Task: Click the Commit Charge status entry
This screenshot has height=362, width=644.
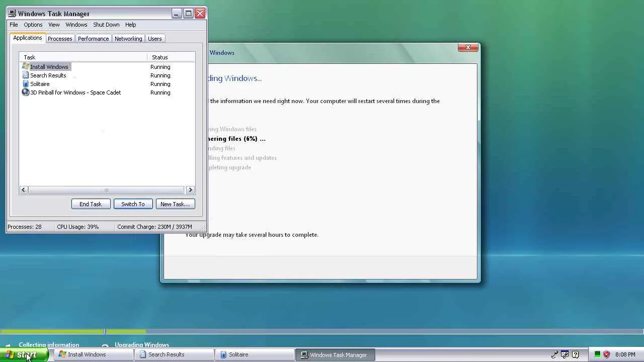Action: pyautogui.click(x=155, y=227)
